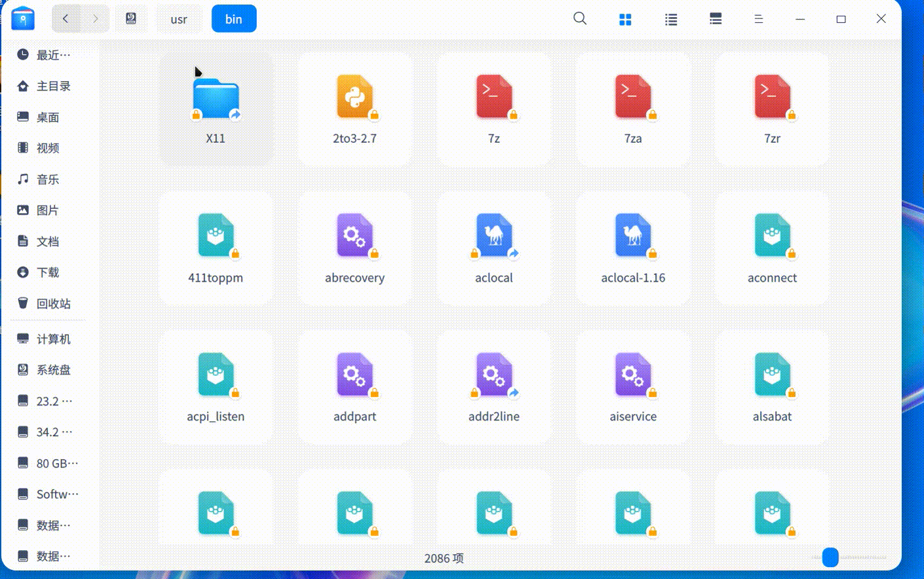Screen dimensions: 924x579
Task: Click the disk root breadcrumb icon
Action: point(131,19)
